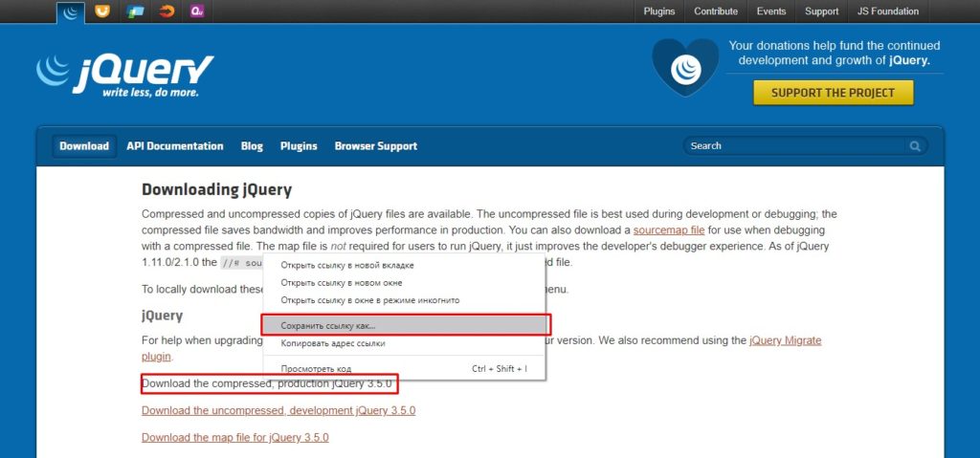Choose 'Открыть ссылку в окне в режиме инкогнито'

click(x=404, y=300)
